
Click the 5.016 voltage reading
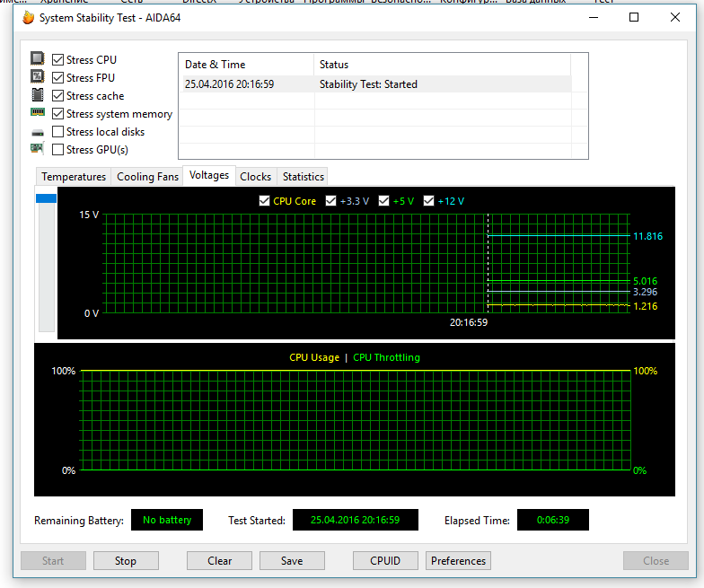[x=645, y=281]
